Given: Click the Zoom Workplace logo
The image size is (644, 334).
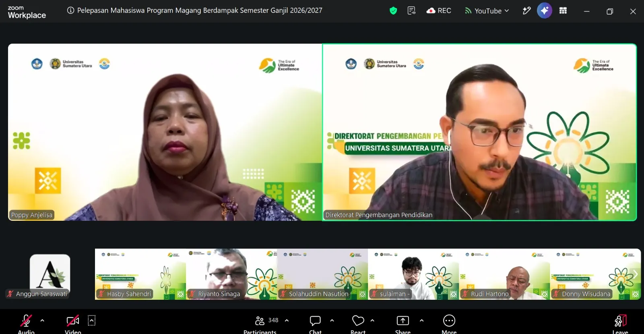Looking at the screenshot, I should click(27, 12).
